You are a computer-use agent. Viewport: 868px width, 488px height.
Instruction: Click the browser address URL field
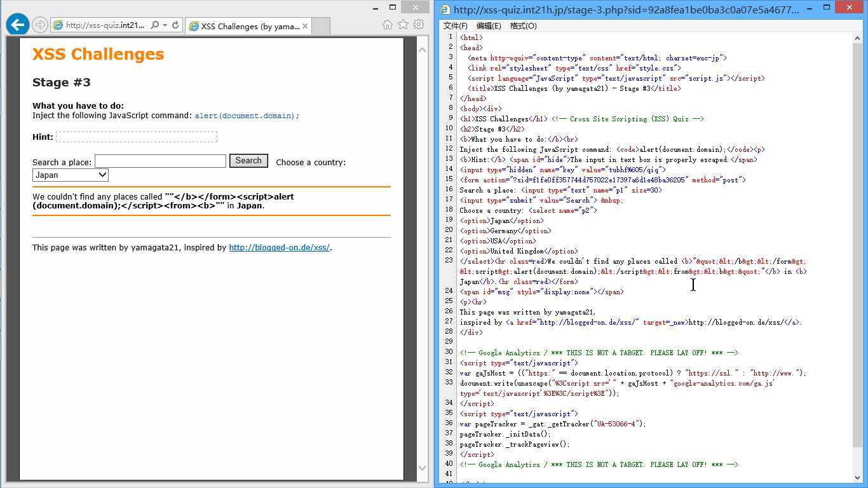(x=105, y=25)
